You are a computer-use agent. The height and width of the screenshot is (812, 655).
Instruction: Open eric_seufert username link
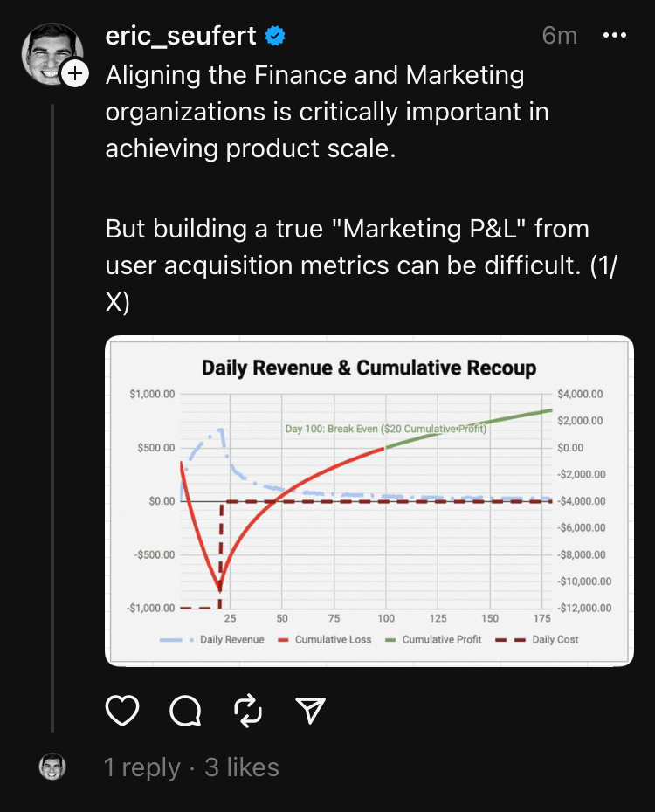click(181, 35)
